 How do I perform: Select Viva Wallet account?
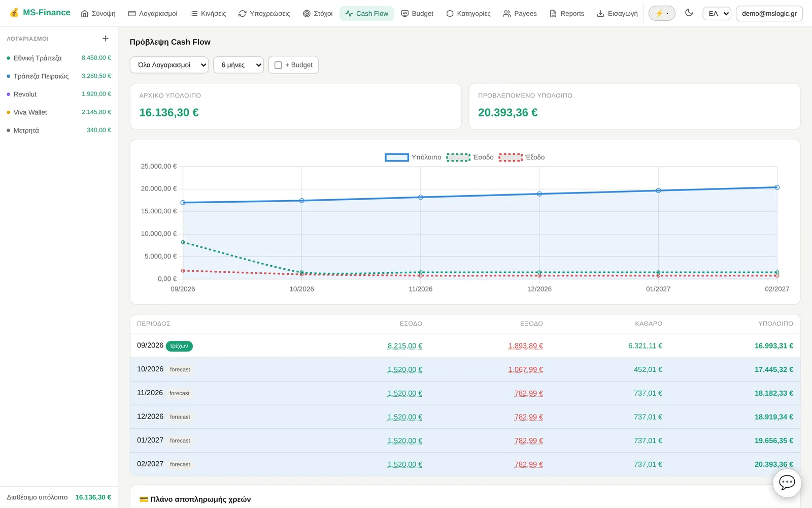pyautogui.click(x=59, y=112)
